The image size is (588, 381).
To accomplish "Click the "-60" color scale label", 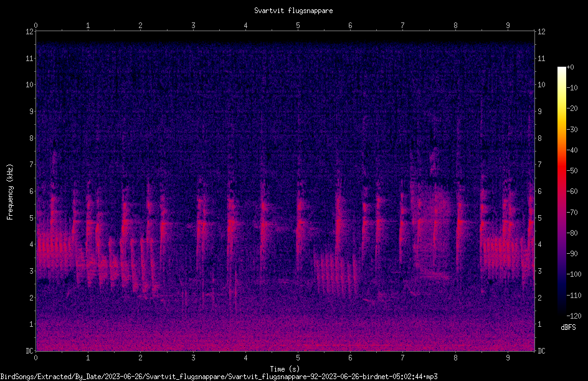I will (572, 191).
